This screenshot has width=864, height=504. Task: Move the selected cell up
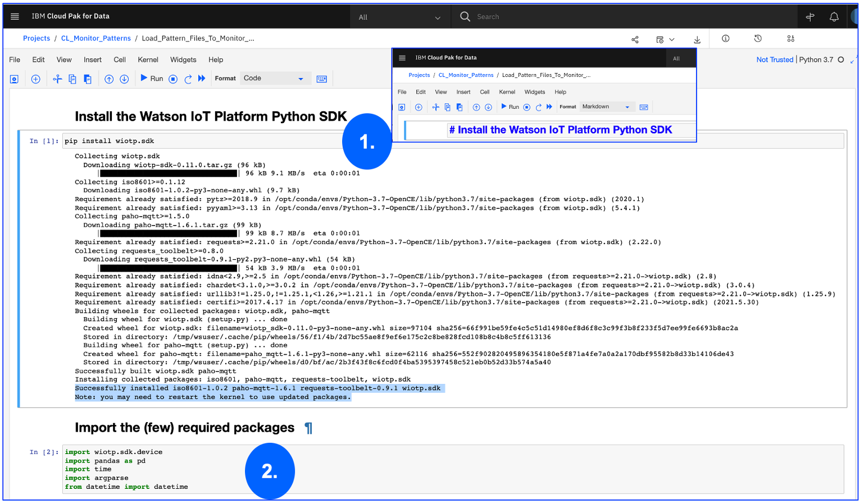pyautogui.click(x=109, y=79)
